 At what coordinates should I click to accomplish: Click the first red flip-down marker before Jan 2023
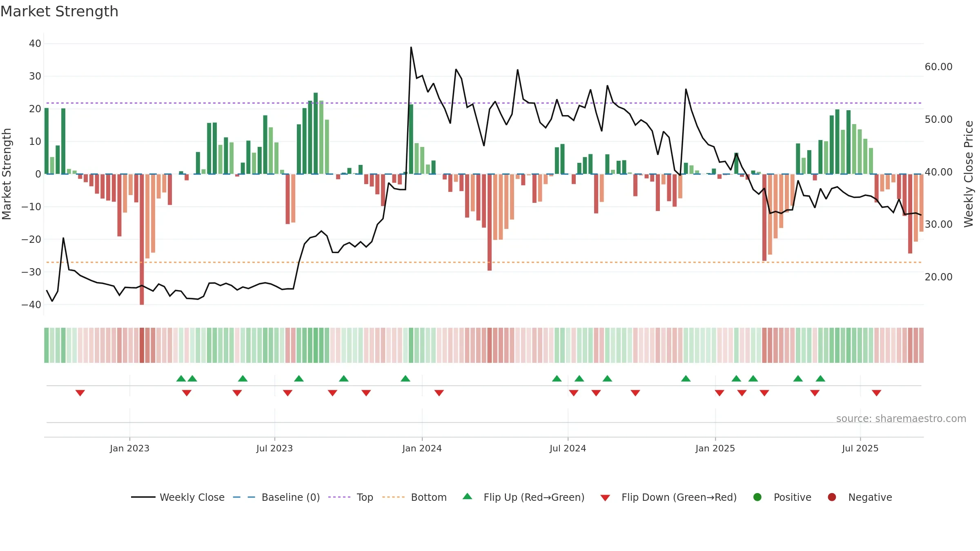pos(80,393)
